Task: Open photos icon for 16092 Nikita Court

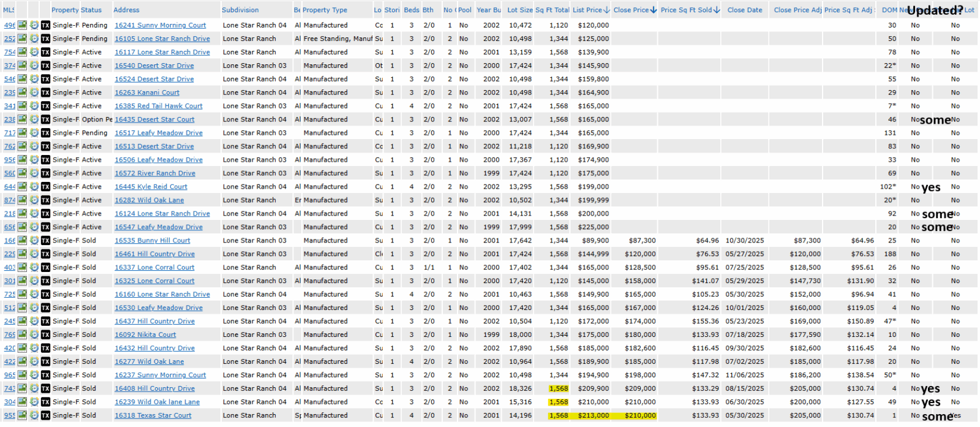Action: pos(22,334)
